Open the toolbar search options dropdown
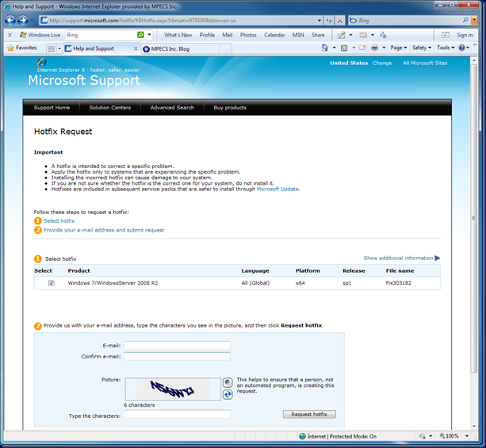Viewport: 486px width, 448px height. pos(149,35)
